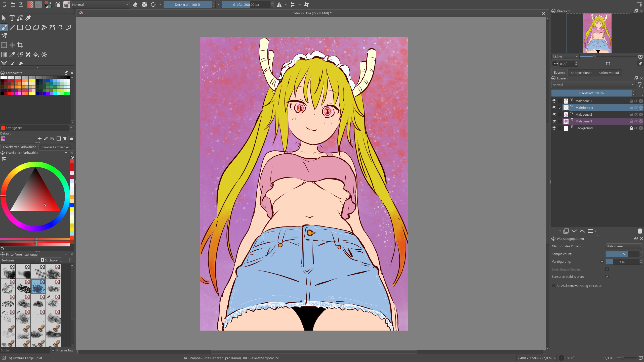Click the Suchen brush search field

25,350
